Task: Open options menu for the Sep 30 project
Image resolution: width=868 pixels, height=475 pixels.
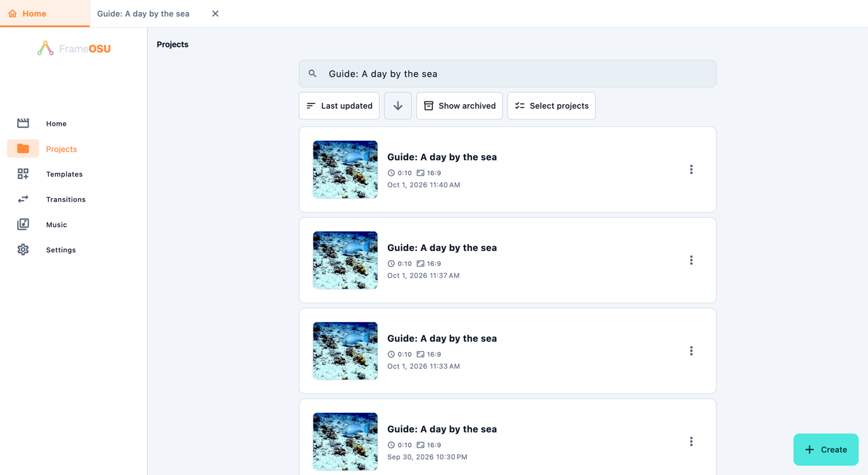Action: point(691,442)
